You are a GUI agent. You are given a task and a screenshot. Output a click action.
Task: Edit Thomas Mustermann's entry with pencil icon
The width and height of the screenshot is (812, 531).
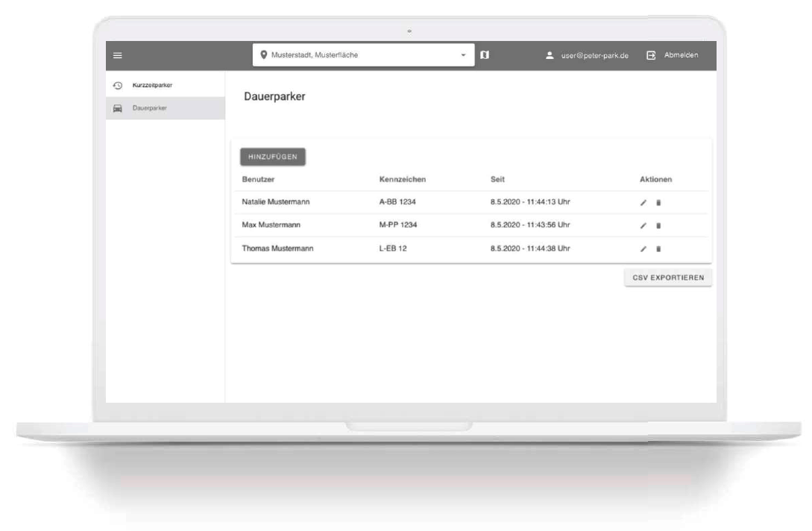tap(643, 249)
